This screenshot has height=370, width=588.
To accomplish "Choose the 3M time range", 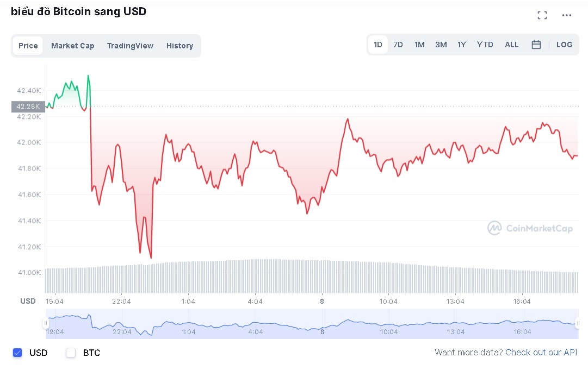I will click(x=441, y=45).
